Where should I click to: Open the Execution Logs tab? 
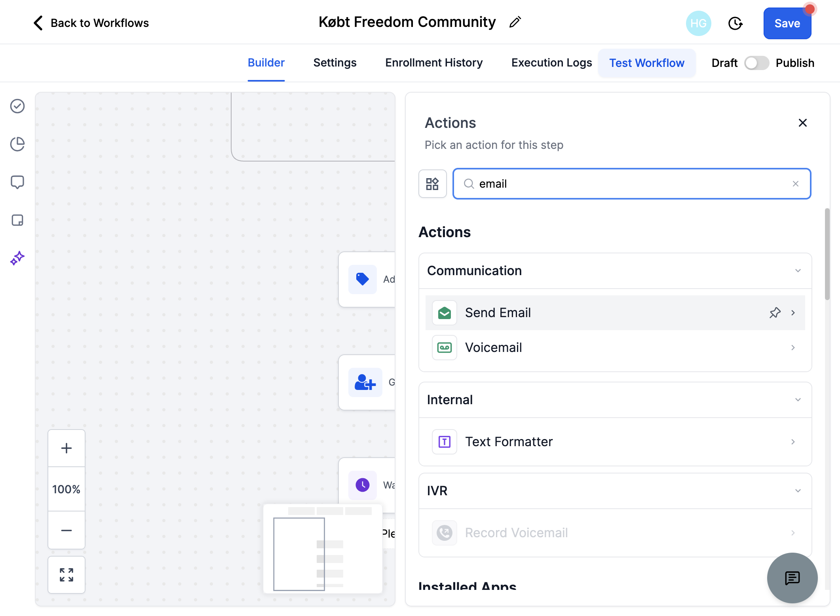coord(551,63)
